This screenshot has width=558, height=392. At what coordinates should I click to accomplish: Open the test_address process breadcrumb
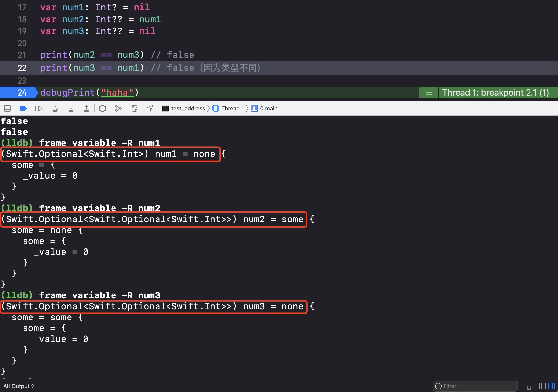[184, 108]
